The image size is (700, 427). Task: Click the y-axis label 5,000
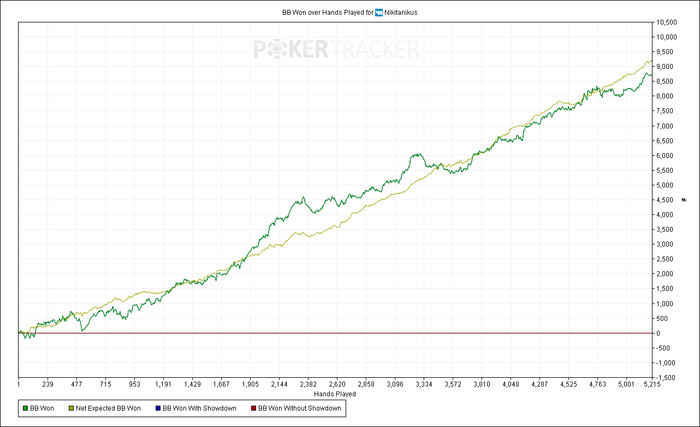point(665,185)
